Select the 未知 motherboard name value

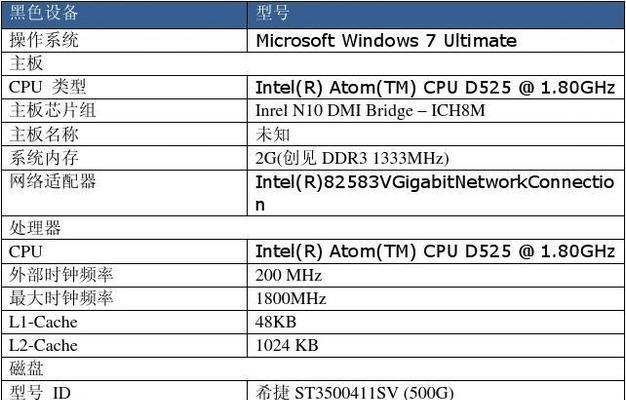click(x=273, y=135)
